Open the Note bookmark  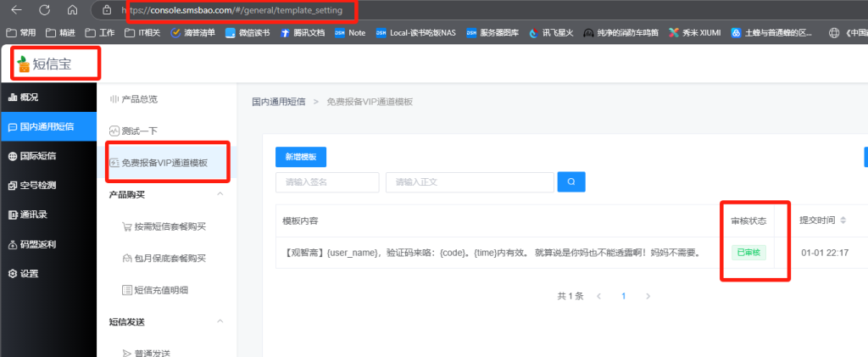[x=350, y=33]
